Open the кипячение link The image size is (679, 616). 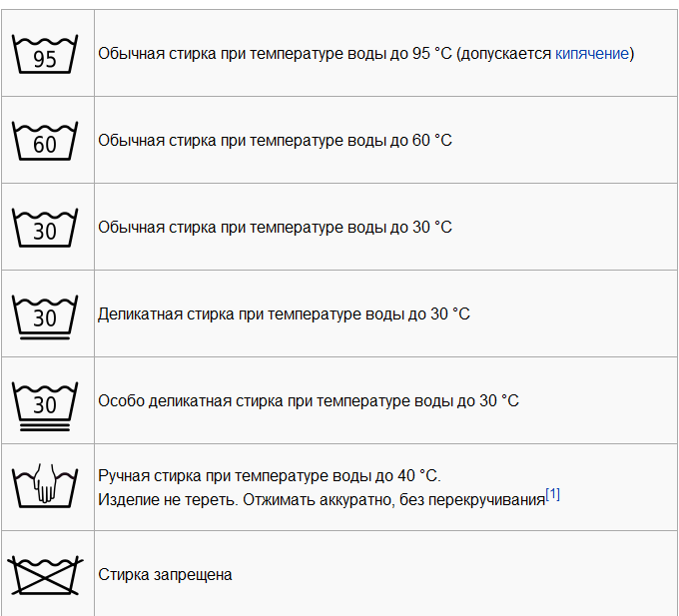tap(591, 54)
